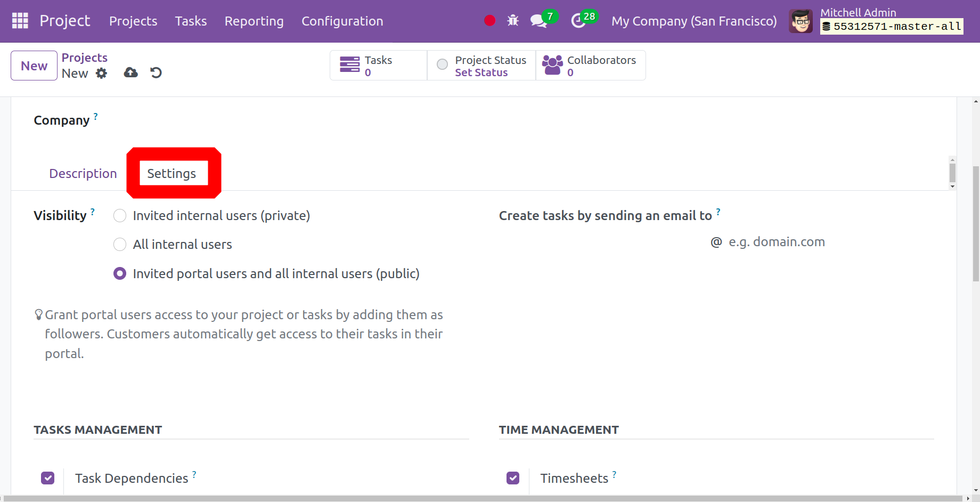The image size is (980, 502).
Task: Open the debug bug icon menu
Action: coord(513,21)
